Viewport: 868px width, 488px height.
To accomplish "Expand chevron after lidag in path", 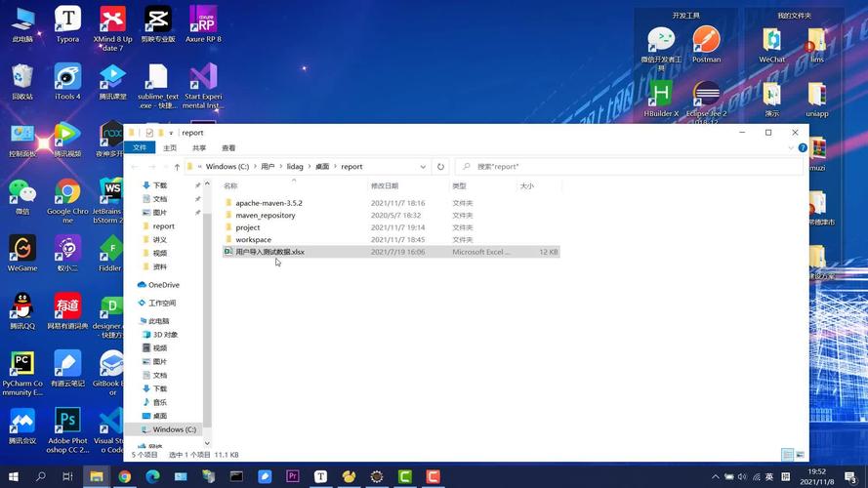I will (310, 167).
